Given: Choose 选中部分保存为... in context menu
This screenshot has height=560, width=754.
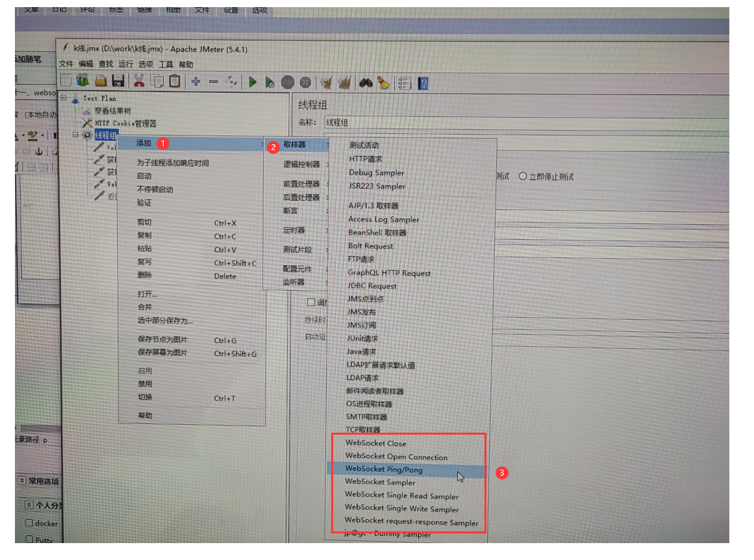Looking at the screenshot, I should (x=165, y=321).
